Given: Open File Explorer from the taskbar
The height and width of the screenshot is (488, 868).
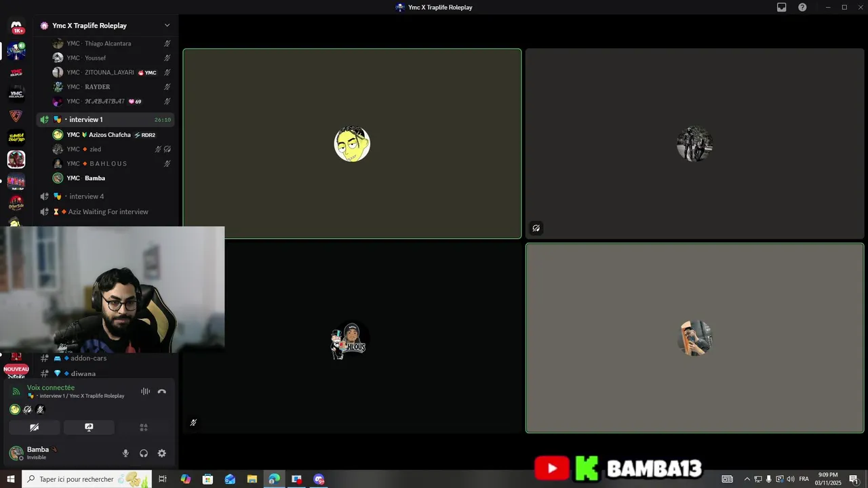Looking at the screenshot, I should click(x=252, y=479).
